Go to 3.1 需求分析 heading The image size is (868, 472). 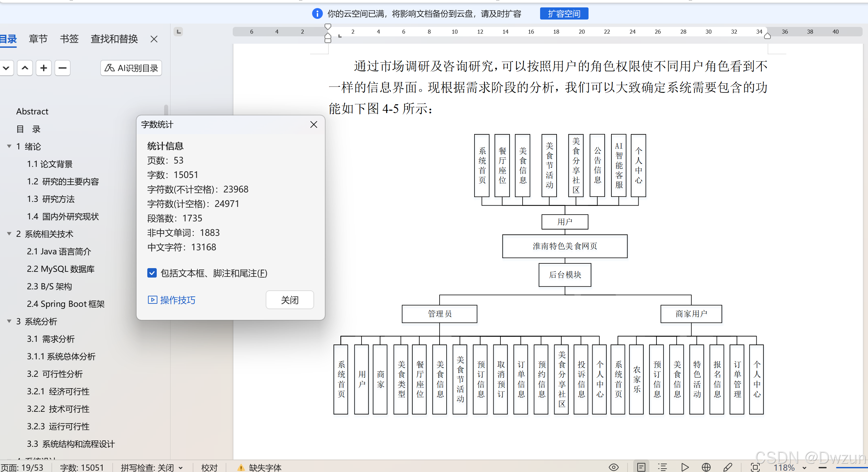(51, 339)
